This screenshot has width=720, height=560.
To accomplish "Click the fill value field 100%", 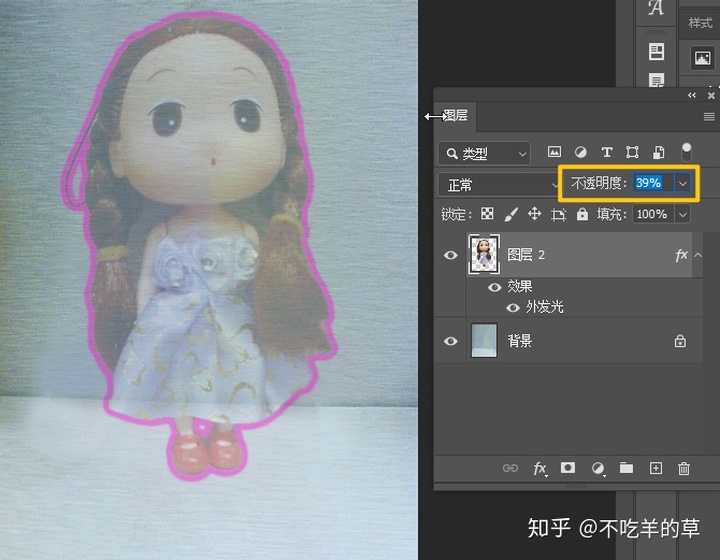I will point(653,214).
